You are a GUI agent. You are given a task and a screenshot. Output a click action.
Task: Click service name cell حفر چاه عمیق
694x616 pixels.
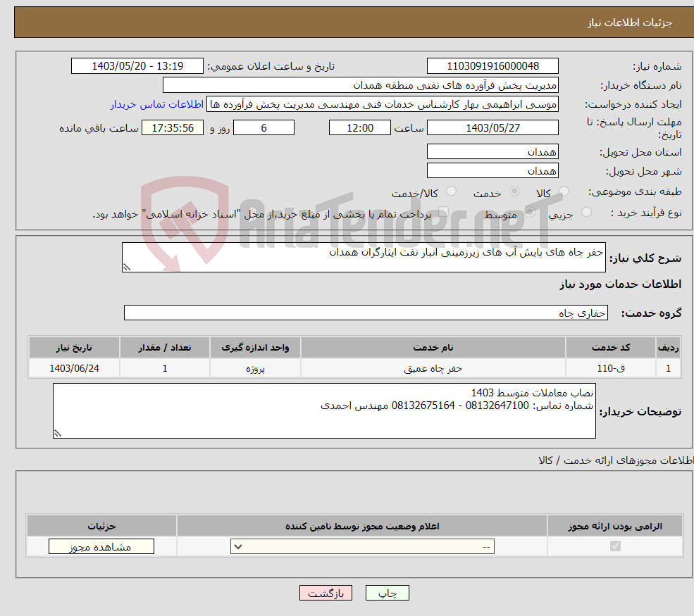click(x=433, y=368)
